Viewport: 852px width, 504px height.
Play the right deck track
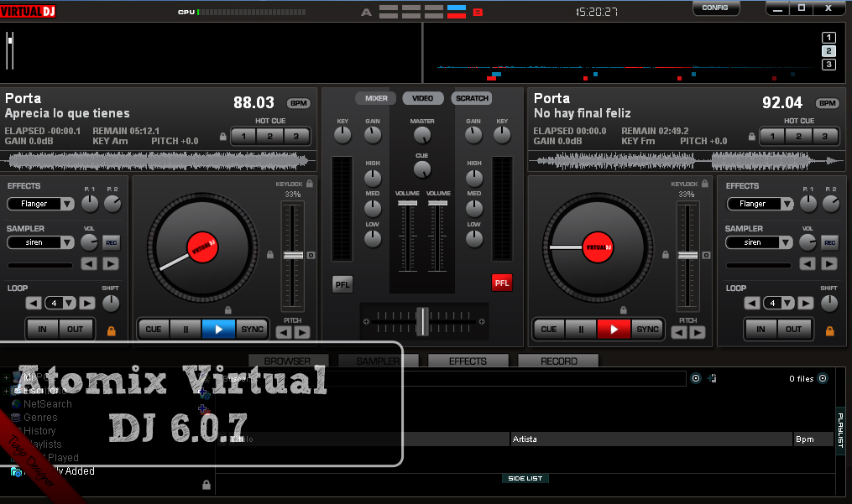point(614,329)
